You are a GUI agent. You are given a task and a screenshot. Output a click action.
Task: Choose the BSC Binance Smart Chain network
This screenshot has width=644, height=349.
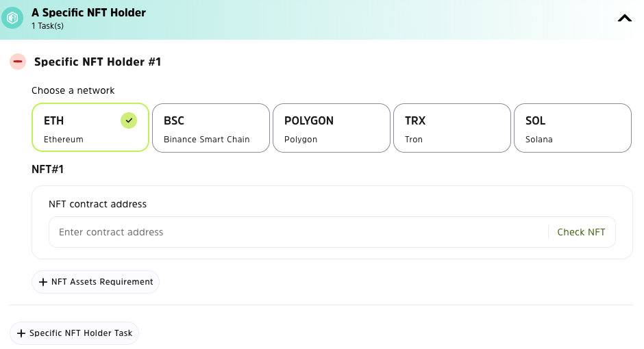[x=210, y=127]
